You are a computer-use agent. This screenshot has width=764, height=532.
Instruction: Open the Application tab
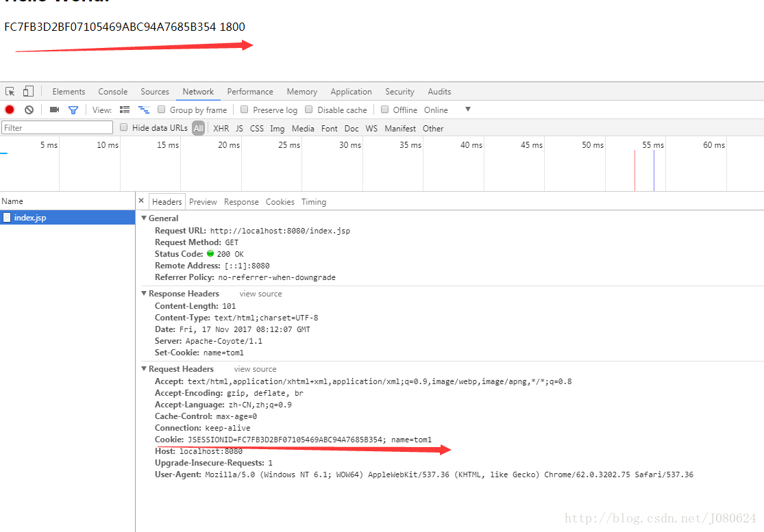click(x=351, y=92)
